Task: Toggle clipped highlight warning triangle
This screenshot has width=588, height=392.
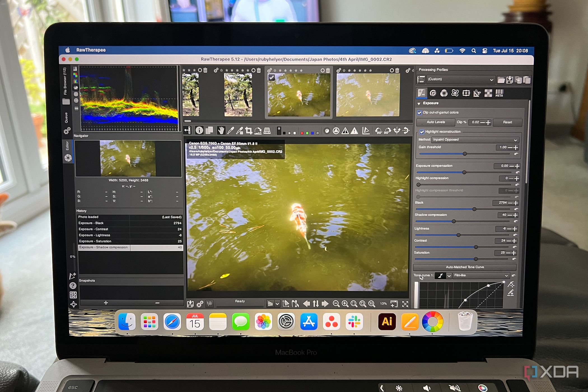Action: 354,131
